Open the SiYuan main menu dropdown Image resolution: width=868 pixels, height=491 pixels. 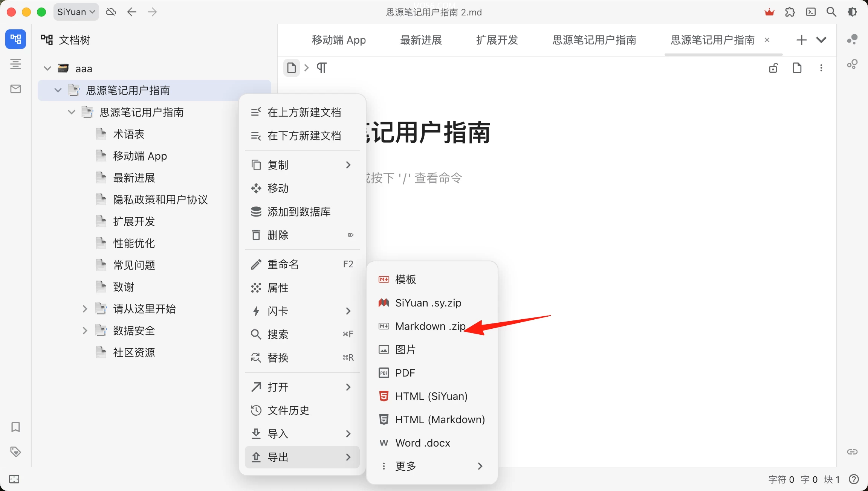76,12
